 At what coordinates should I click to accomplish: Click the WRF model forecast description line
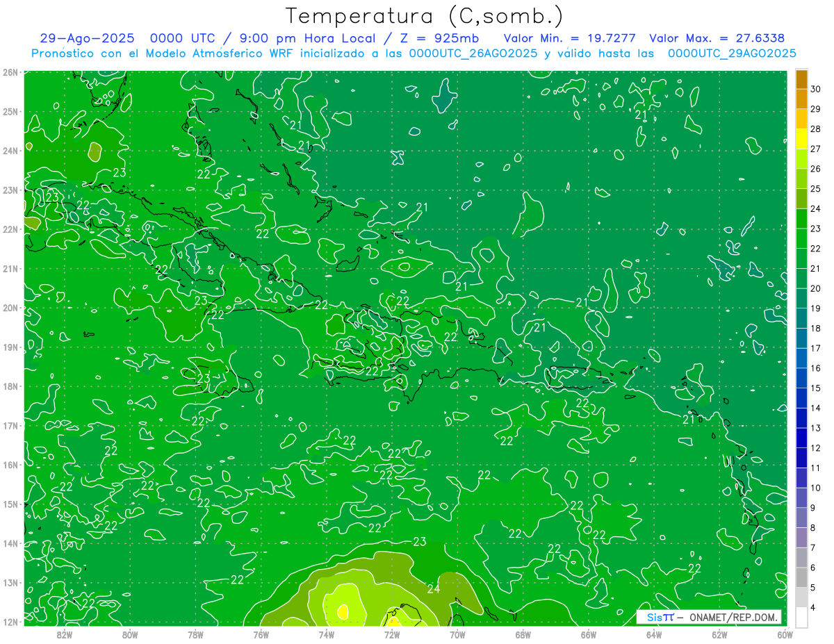(x=414, y=53)
